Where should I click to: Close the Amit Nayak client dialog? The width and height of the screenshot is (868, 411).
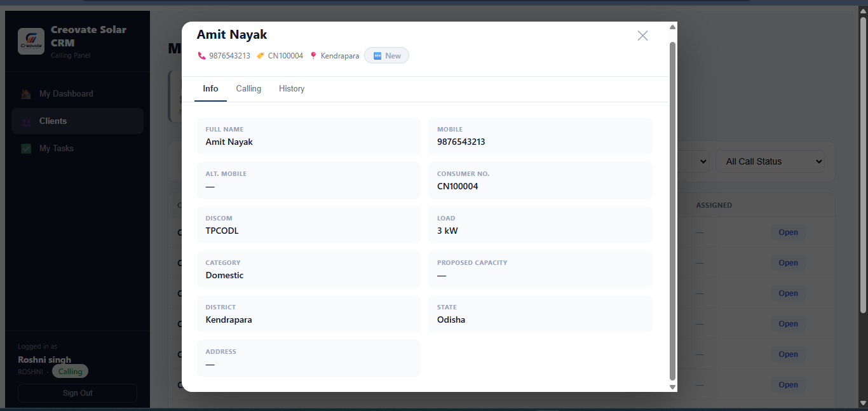(642, 36)
